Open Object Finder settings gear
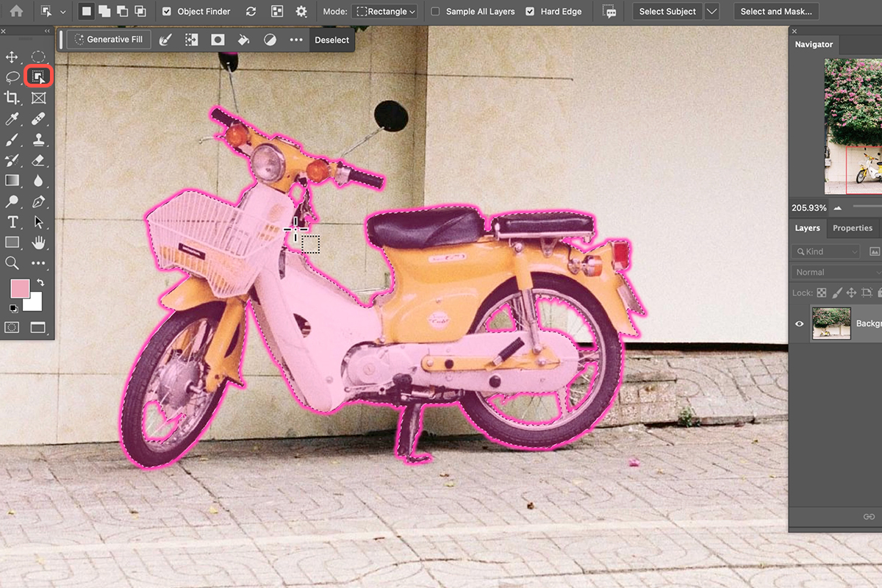The width and height of the screenshot is (882, 588). coord(301,12)
